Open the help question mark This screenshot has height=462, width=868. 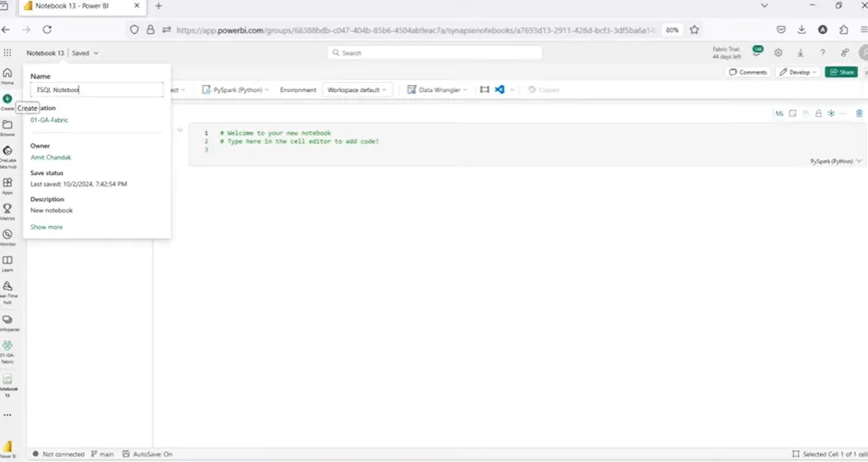point(823,53)
